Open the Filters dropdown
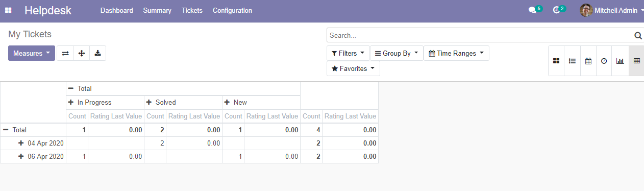Screen dimensions: 644x191 348,53
